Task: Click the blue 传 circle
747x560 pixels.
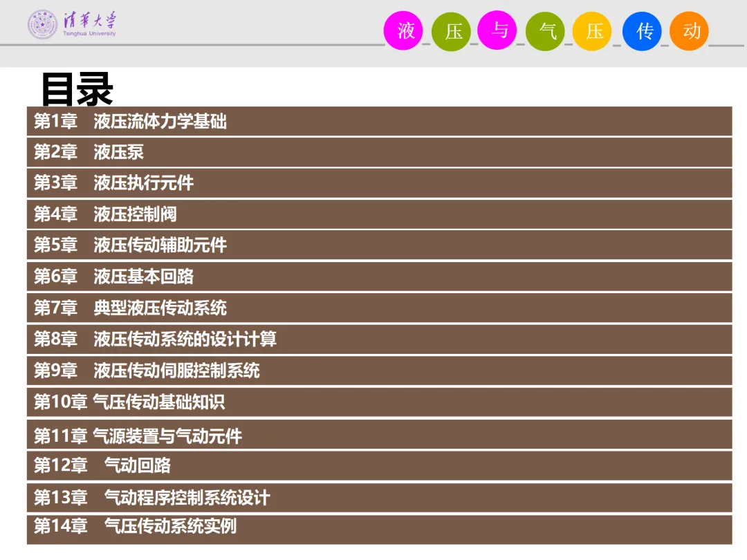Action: (642, 31)
